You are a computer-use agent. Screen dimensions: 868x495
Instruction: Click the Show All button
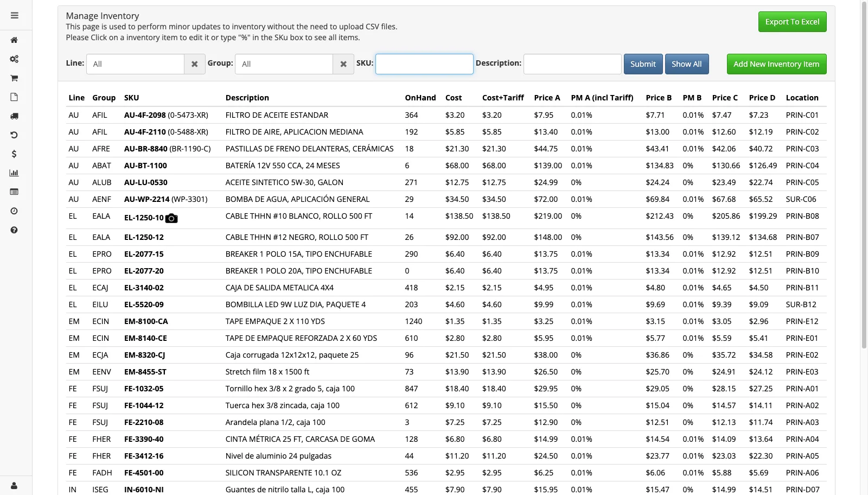click(x=687, y=64)
